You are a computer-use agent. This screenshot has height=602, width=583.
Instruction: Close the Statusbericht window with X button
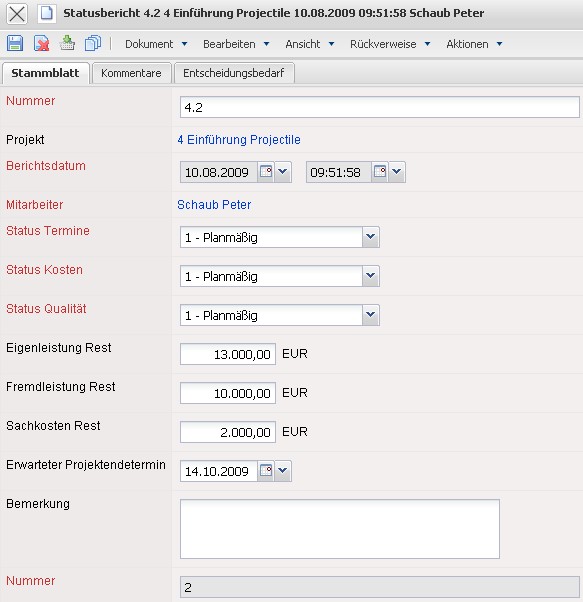click(x=17, y=14)
